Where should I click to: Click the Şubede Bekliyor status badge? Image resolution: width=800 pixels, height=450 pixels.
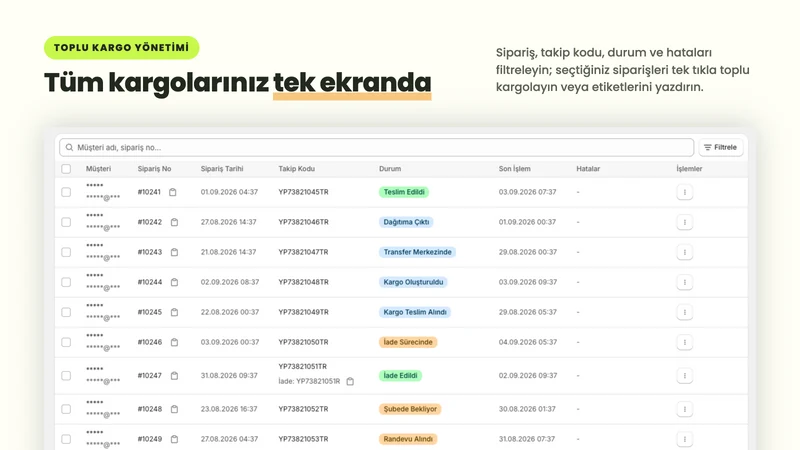point(410,409)
